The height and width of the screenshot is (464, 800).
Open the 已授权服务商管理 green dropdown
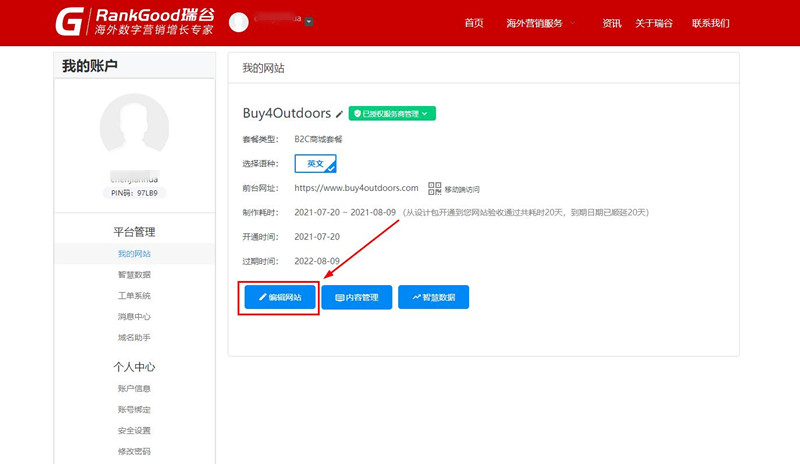(392, 114)
